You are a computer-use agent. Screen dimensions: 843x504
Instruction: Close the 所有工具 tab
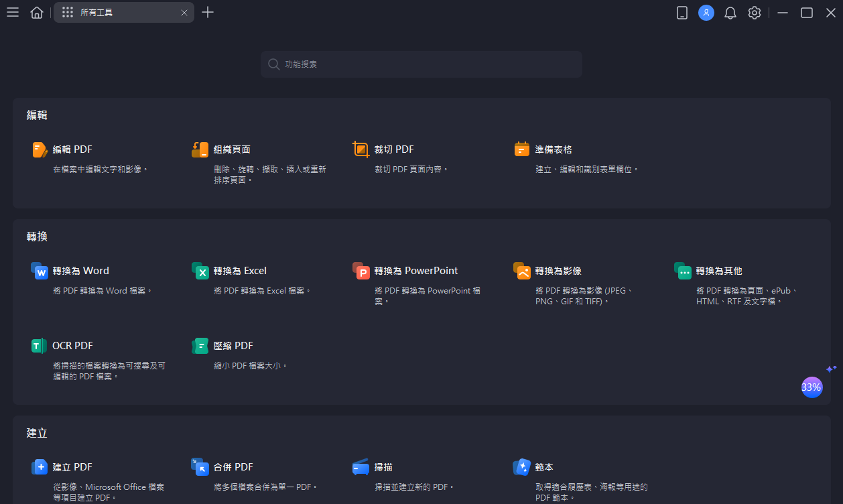tap(184, 13)
